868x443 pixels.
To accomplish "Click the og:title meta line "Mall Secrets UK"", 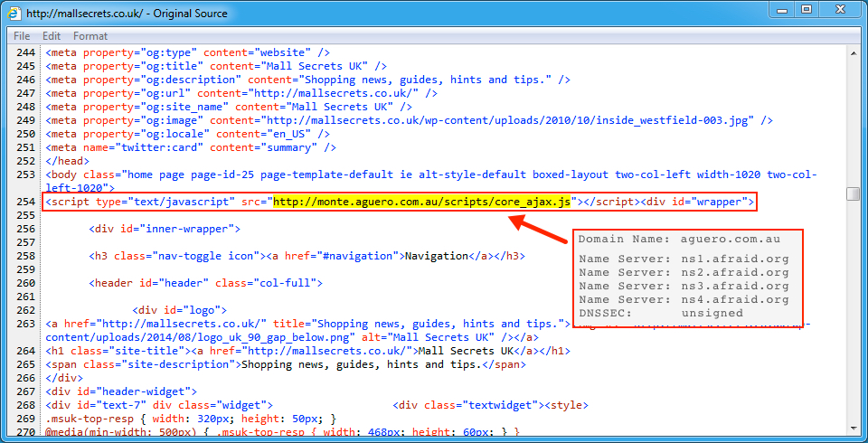I will (216, 67).
